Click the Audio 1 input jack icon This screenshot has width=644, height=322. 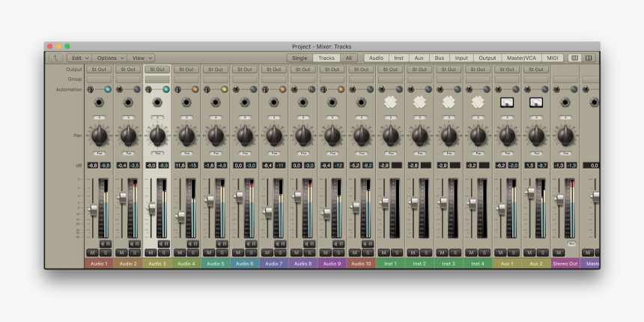(99, 103)
